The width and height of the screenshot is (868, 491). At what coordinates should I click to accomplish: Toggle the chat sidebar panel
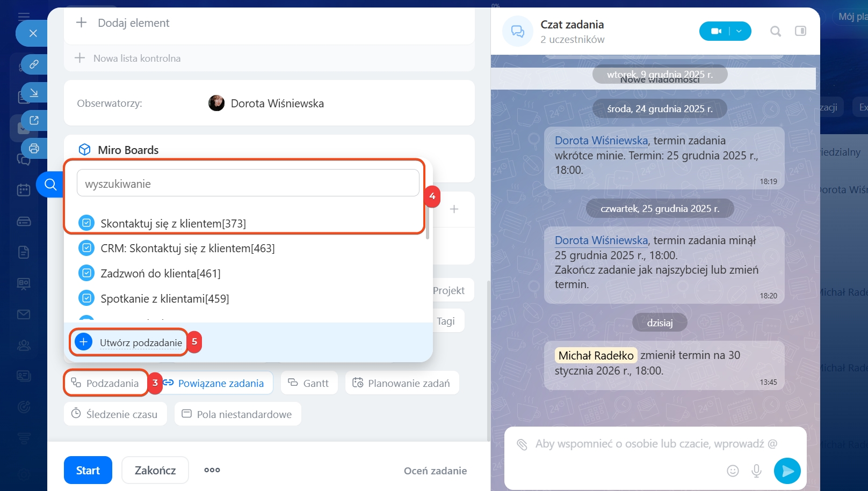point(800,31)
